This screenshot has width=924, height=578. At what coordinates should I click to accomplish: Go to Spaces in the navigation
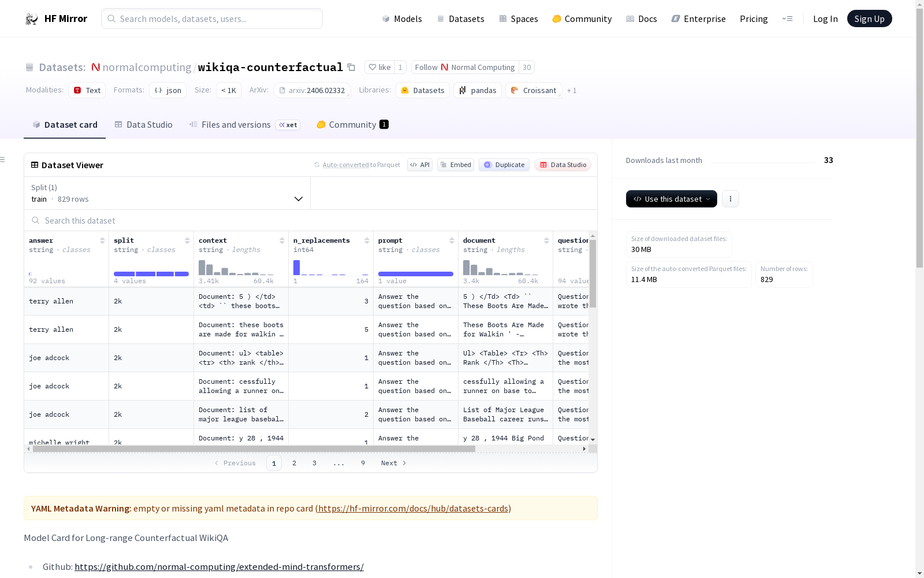[x=519, y=18]
